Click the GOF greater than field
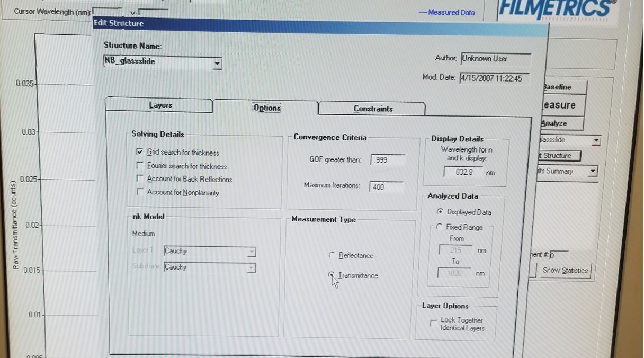The height and width of the screenshot is (358, 644). [387, 160]
